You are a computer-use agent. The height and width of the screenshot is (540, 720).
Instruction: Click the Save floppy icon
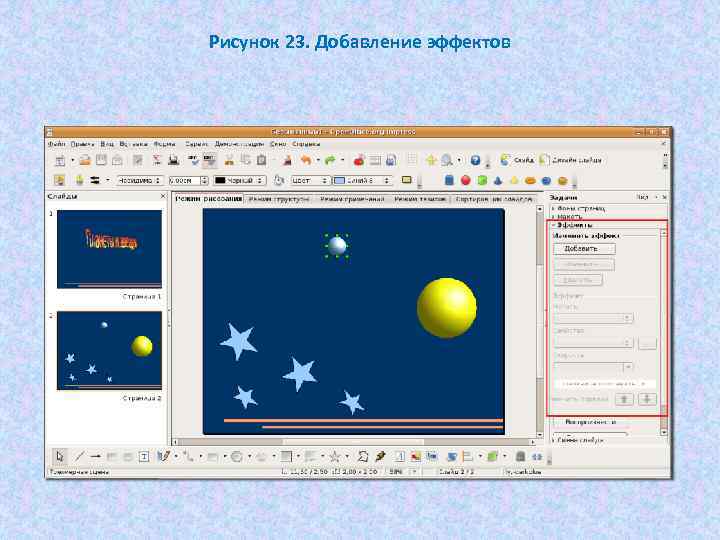tap(101, 160)
